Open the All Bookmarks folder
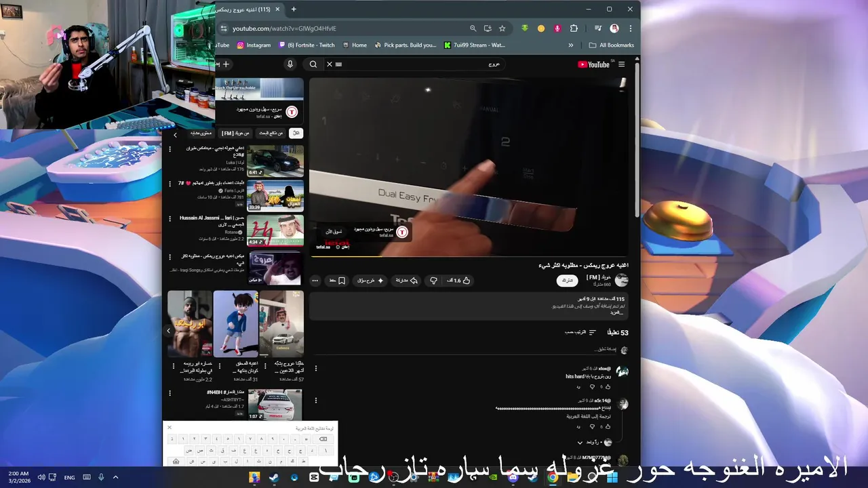868x488 pixels. point(612,45)
